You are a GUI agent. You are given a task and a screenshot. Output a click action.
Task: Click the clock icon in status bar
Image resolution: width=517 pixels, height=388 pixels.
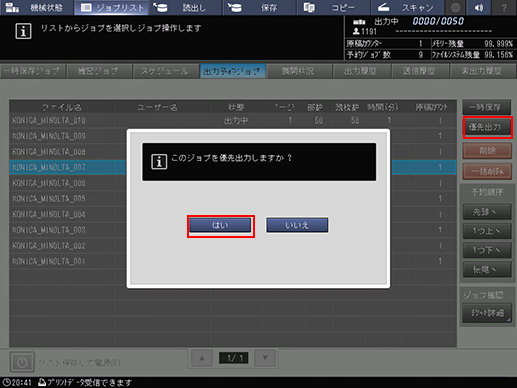pyautogui.click(x=6, y=382)
